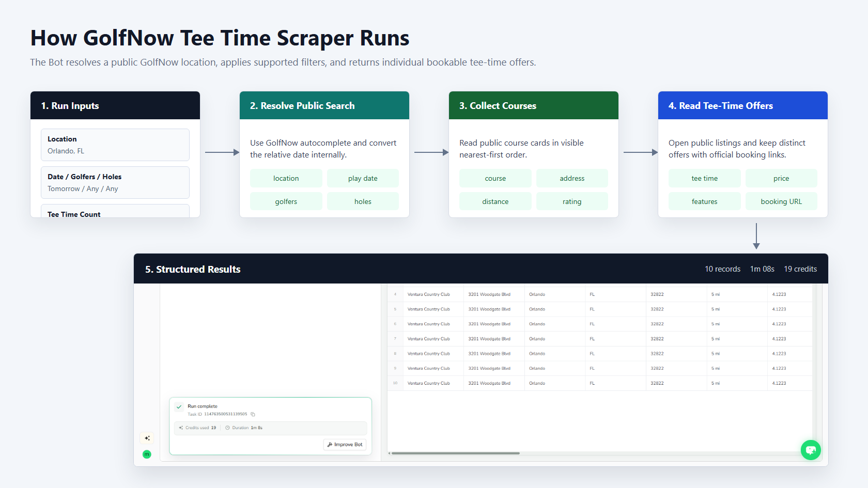Image resolution: width=868 pixels, height=488 pixels.
Task: Open the green "m" user avatar
Action: (147, 454)
